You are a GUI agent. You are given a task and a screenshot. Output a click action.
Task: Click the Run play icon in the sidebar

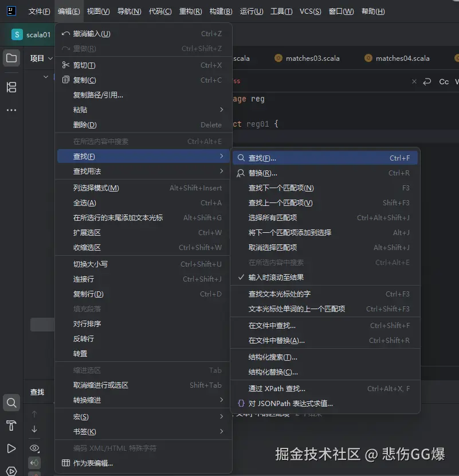(x=11, y=448)
